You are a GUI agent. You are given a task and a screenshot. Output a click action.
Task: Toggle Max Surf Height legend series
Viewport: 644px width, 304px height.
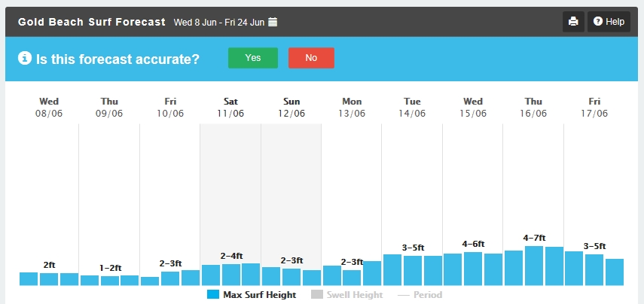click(x=251, y=295)
